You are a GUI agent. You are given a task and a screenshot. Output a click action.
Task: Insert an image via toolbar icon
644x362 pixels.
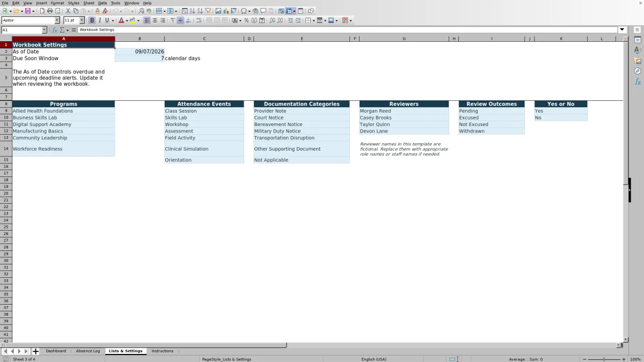tap(218, 11)
